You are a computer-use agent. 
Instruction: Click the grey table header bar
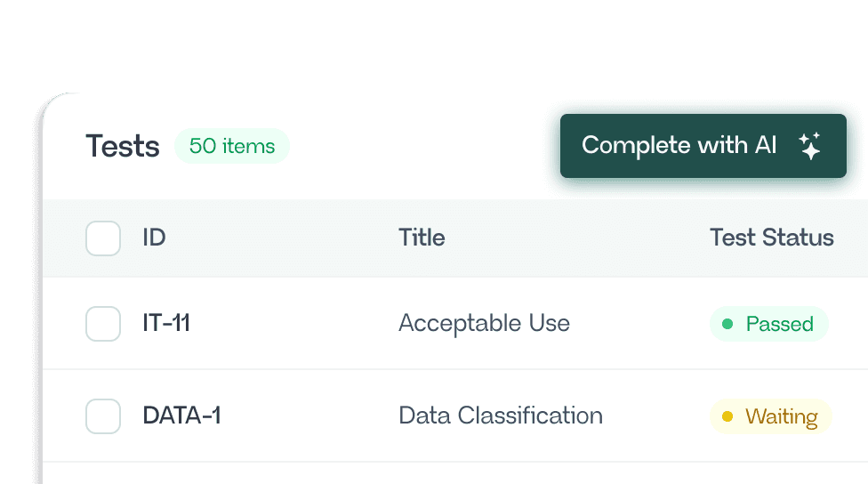pos(455,238)
